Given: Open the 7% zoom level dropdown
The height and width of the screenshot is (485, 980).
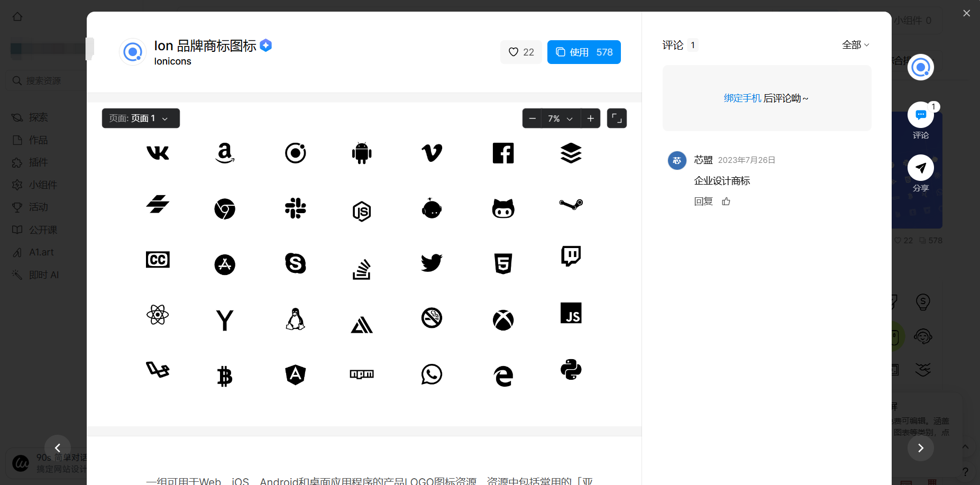Looking at the screenshot, I should point(561,118).
